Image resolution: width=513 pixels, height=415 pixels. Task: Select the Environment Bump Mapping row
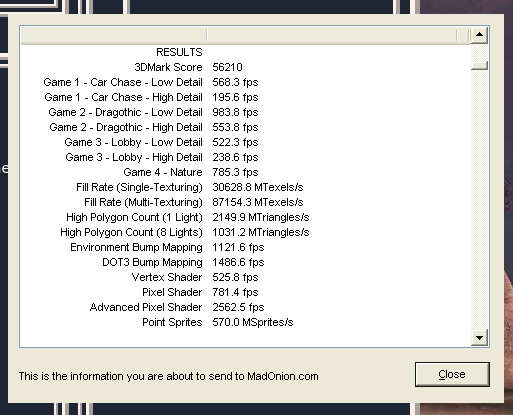pyautogui.click(x=246, y=247)
